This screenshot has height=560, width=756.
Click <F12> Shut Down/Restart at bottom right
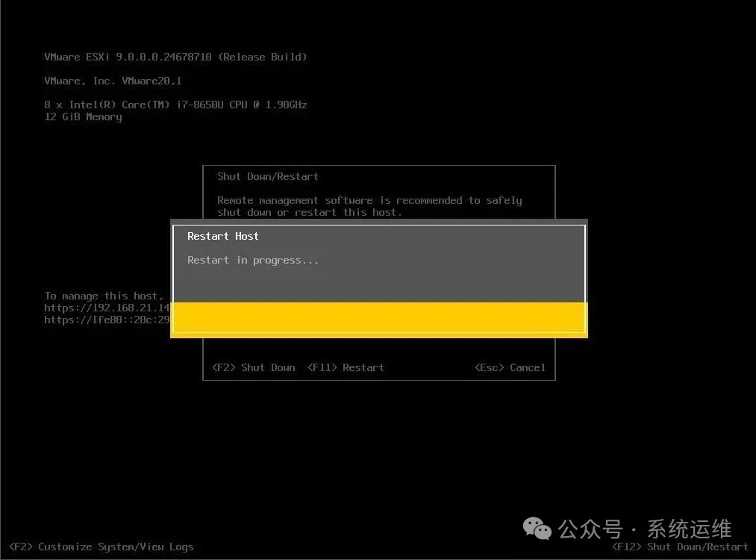coord(680,547)
